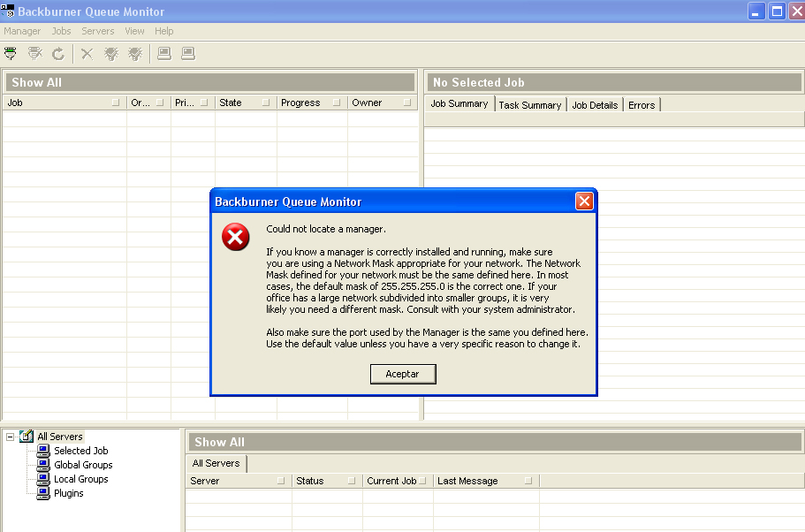Click the Pri... column header

click(193, 103)
